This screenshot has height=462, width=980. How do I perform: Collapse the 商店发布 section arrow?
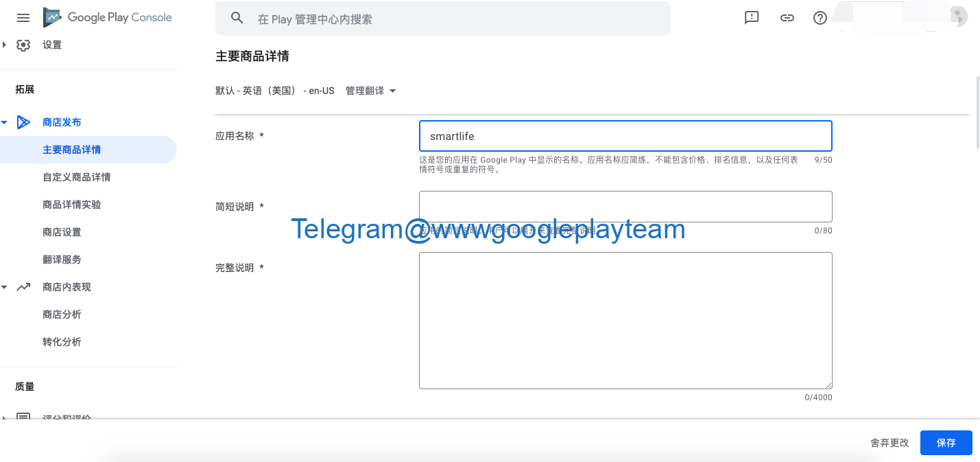point(4,122)
